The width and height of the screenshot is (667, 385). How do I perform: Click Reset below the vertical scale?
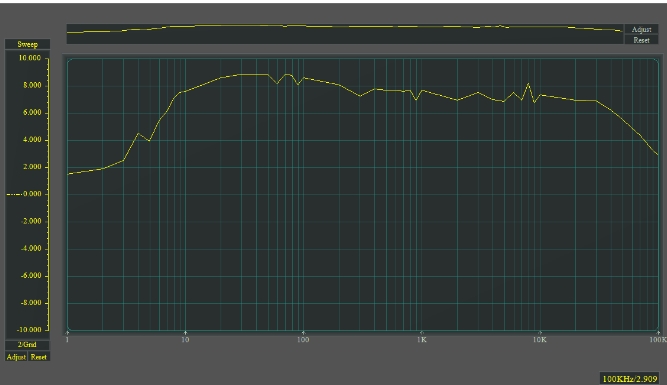pyautogui.click(x=39, y=357)
